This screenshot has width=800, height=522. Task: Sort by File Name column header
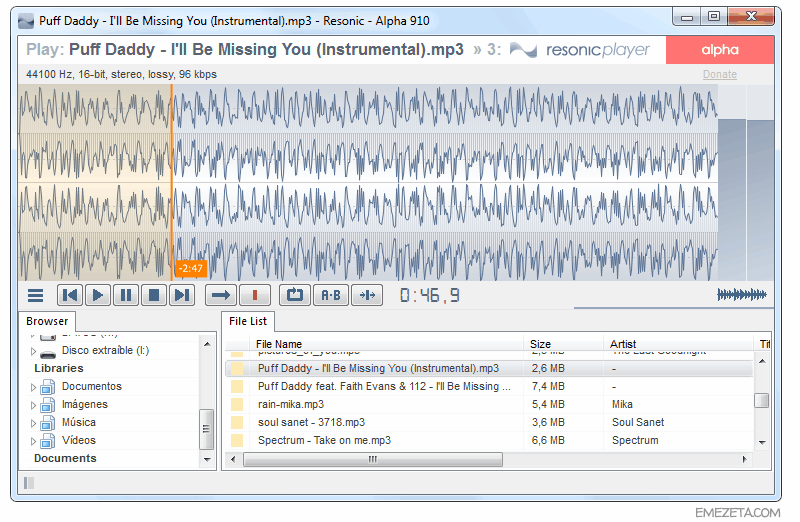click(x=386, y=344)
